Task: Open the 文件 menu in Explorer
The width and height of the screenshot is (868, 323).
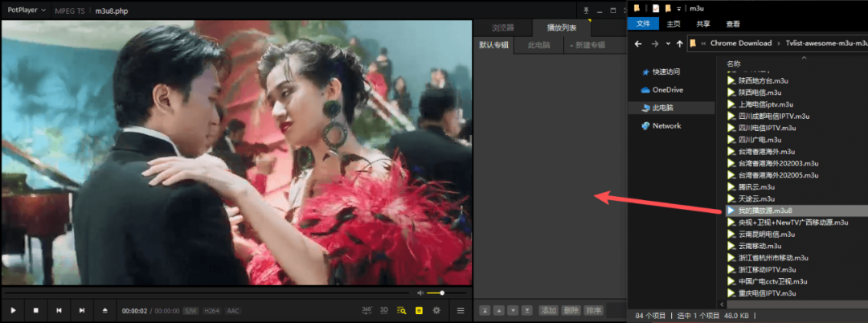Action: coord(643,24)
